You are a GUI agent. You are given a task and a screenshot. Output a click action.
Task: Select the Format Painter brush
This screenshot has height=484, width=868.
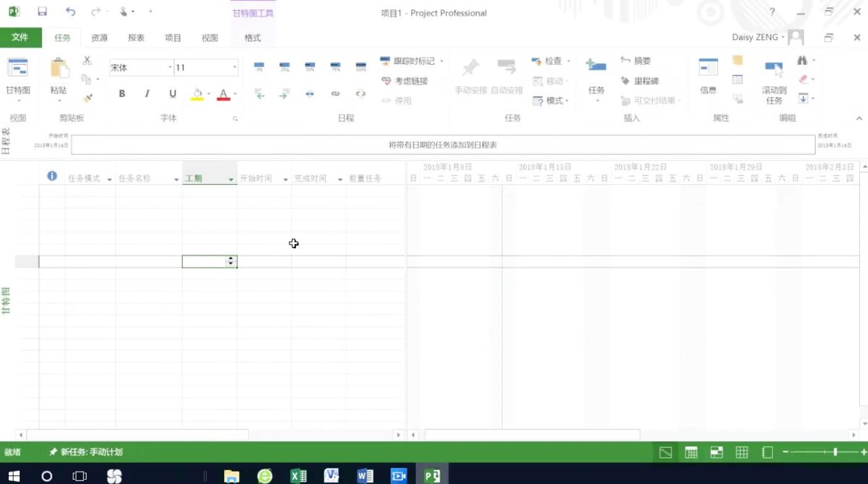87,98
